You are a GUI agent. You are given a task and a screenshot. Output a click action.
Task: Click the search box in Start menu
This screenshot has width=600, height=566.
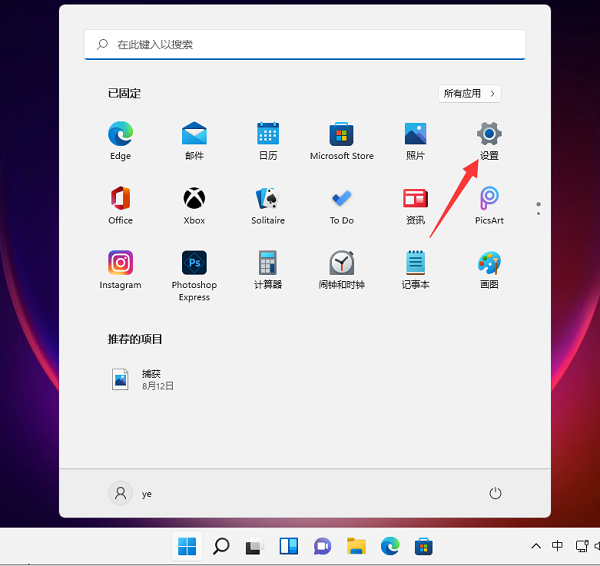[305, 44]
